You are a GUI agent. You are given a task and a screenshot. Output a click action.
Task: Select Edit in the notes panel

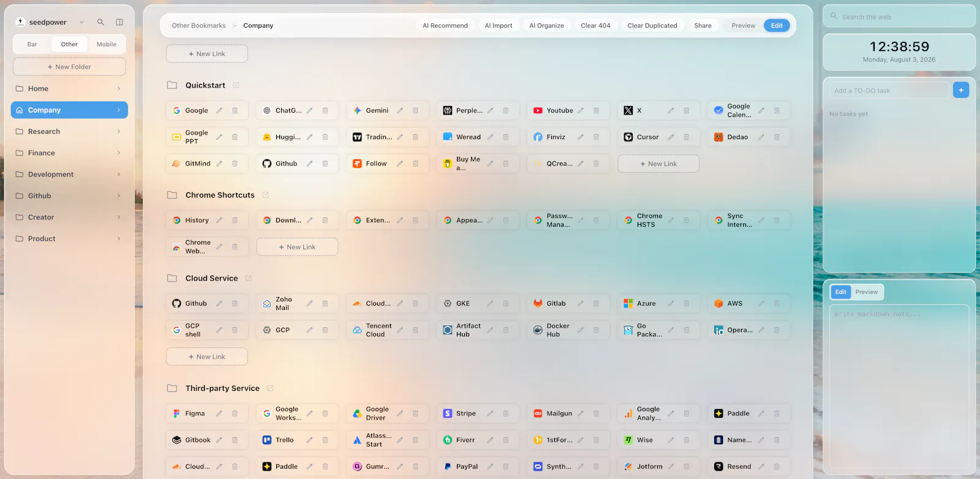point(841,292)
